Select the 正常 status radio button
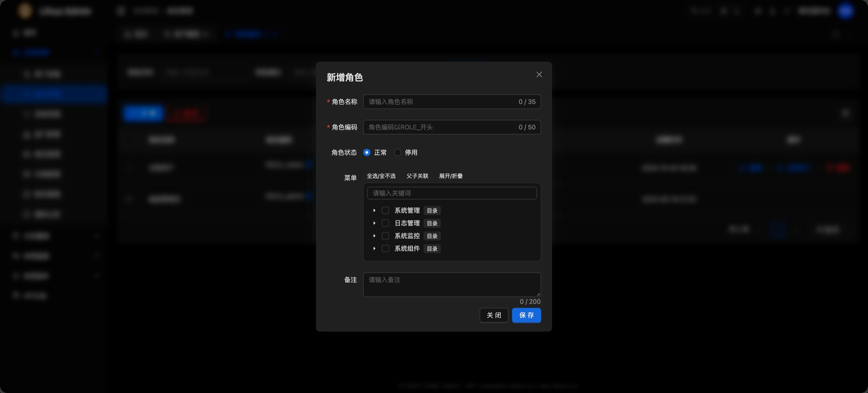This screenshot has height=393, width=868. (367, 153)
